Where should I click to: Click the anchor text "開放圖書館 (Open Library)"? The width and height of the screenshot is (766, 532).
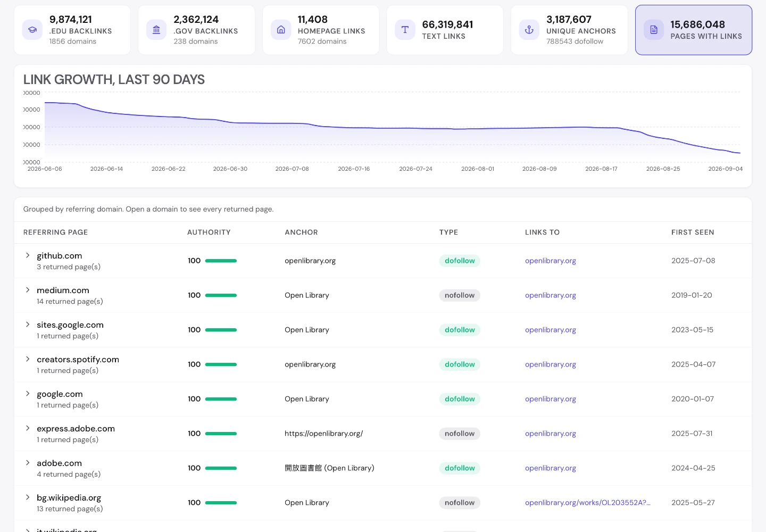pyautogui.click(x=329, y=468)
